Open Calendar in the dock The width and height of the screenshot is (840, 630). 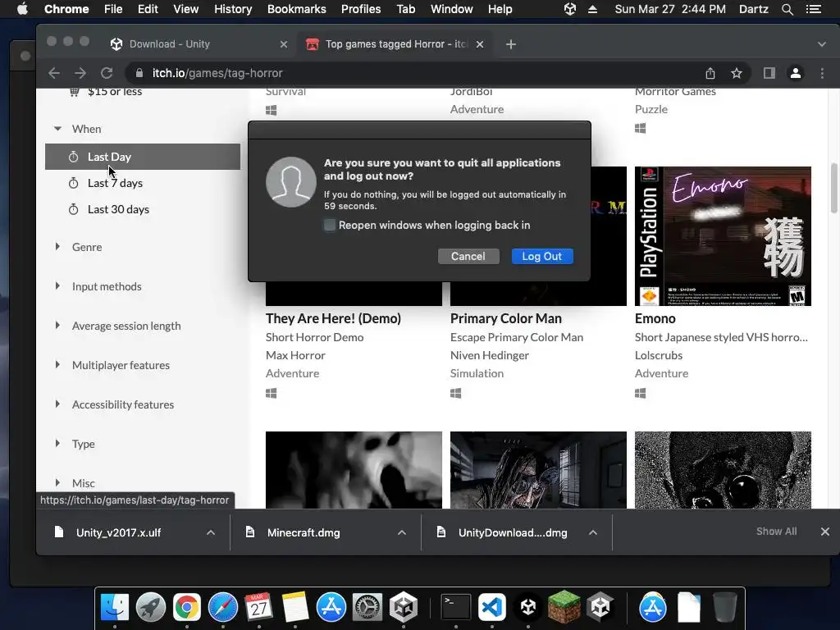[258, 607]
